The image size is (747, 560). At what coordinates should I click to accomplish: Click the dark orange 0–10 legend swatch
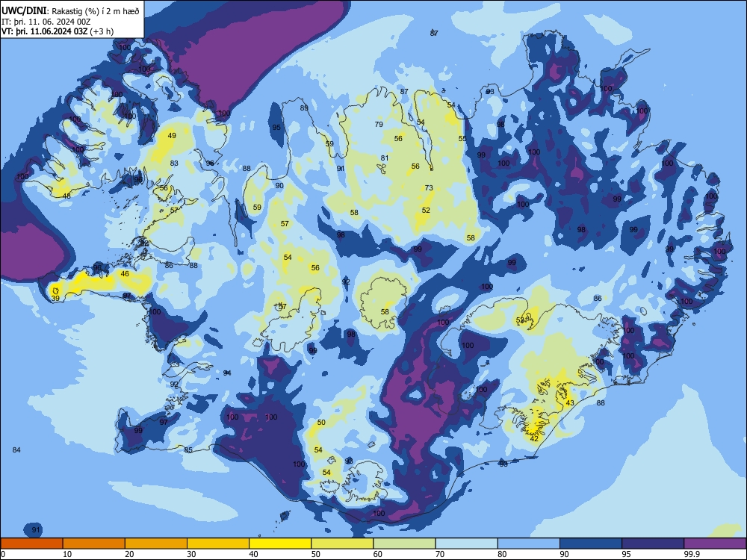coord(31,544)
